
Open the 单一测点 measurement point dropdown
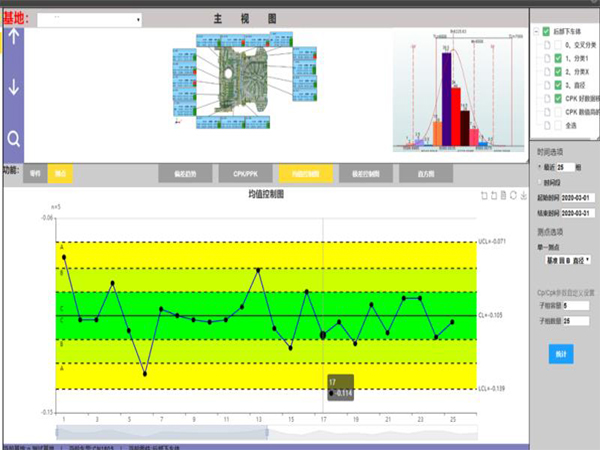click(x=567, y=258)
